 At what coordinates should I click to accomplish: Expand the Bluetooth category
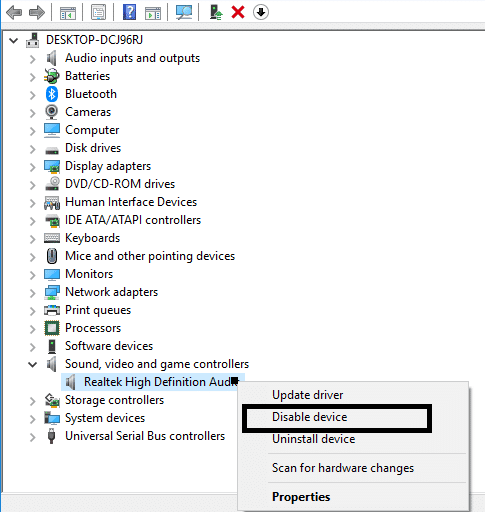point(32,95)
